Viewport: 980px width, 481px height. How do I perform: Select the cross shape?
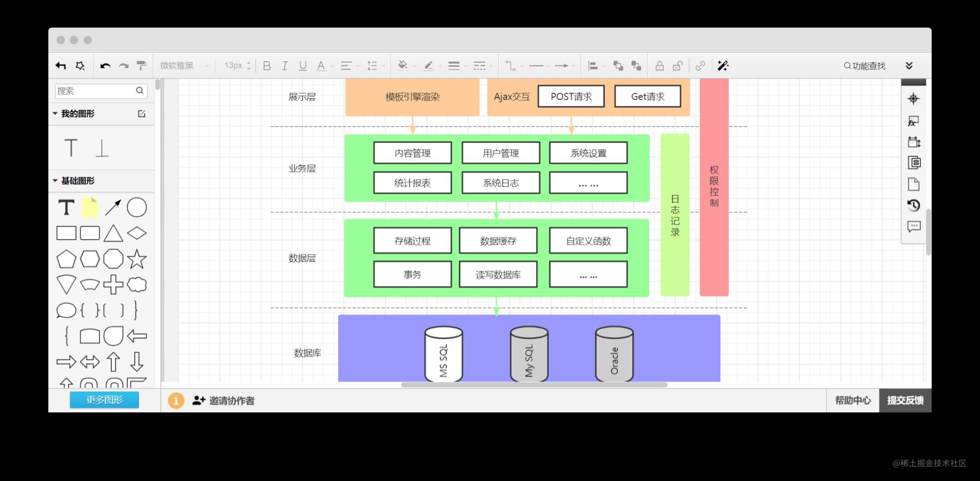tap(113, 284)
